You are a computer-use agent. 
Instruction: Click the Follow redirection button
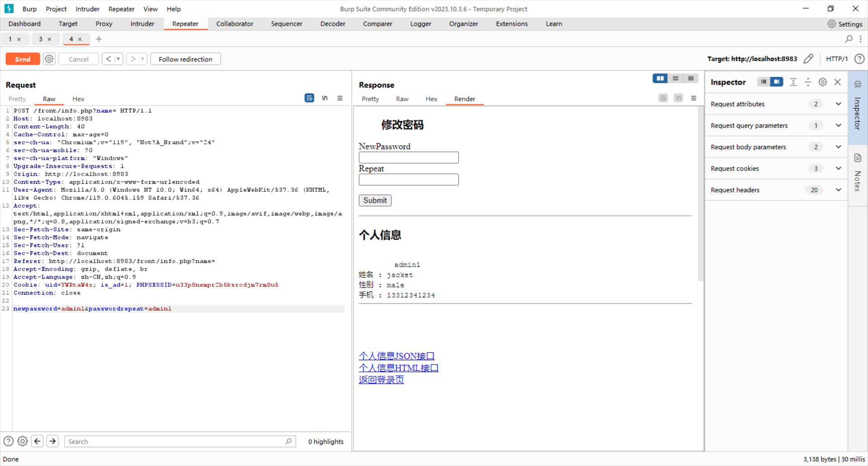click(x=185, y=59)
